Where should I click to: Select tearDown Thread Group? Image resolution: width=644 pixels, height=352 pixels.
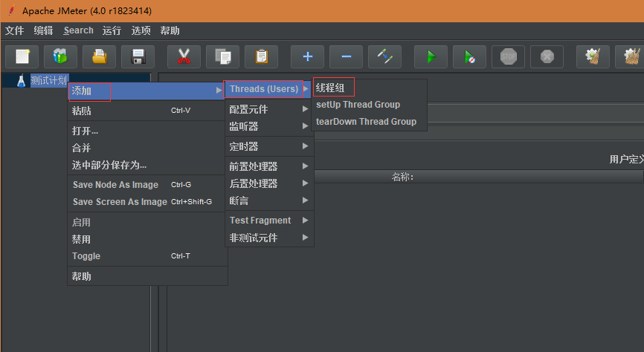tap(370, 122)
